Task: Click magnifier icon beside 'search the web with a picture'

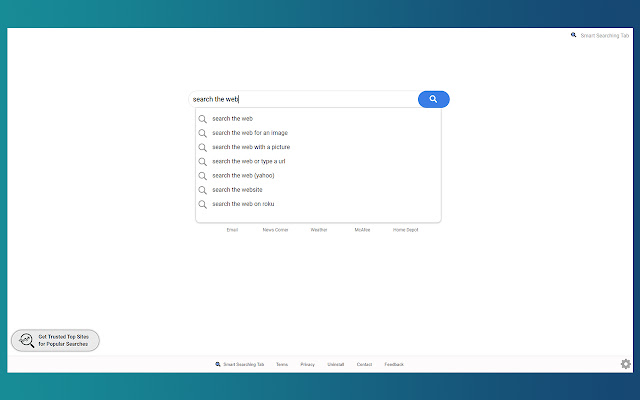Action: click(x=202, y=147)
